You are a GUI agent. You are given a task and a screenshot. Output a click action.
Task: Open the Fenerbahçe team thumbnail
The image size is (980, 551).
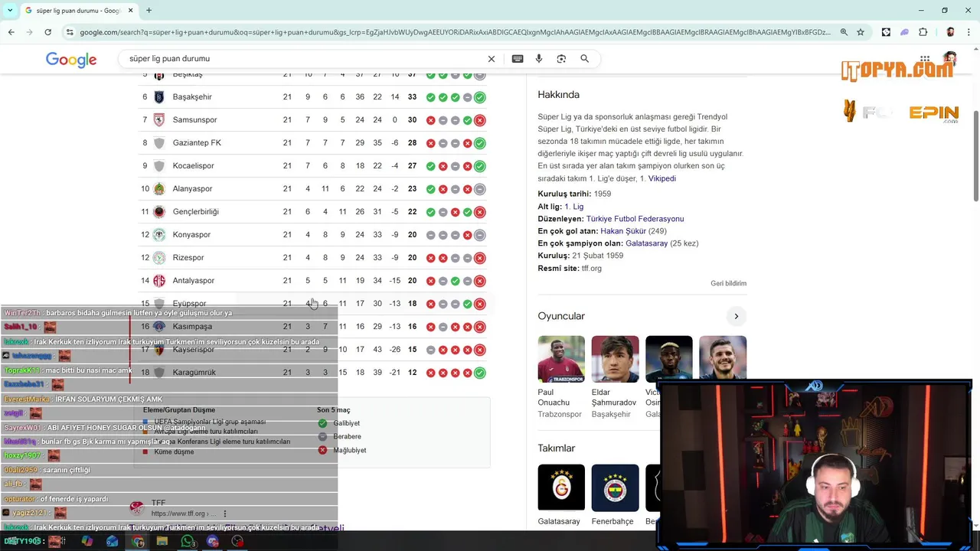pyautogui.click(x=615, y=487)
